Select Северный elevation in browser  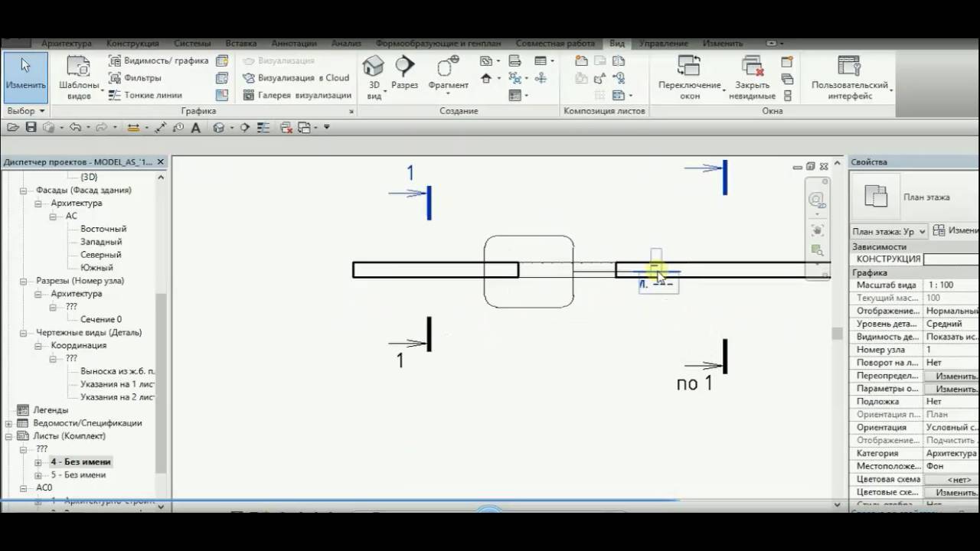101,255
